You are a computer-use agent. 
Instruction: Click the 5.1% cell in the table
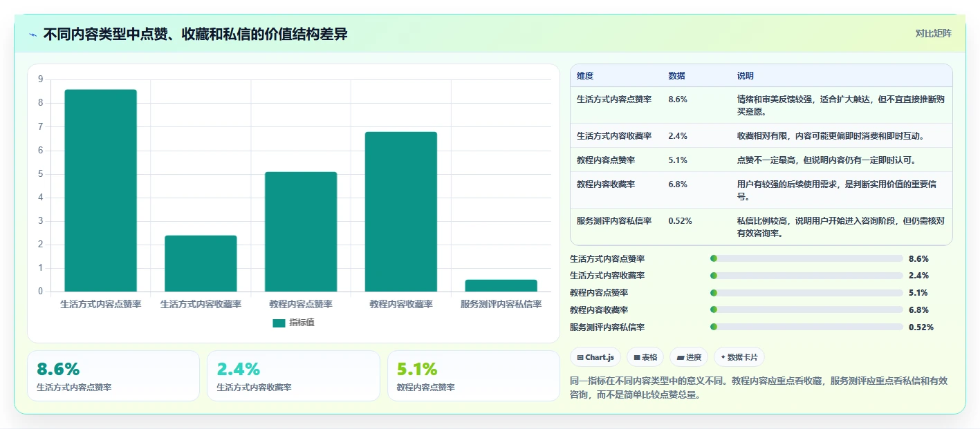pyautogui.click(x=678, y=160)
